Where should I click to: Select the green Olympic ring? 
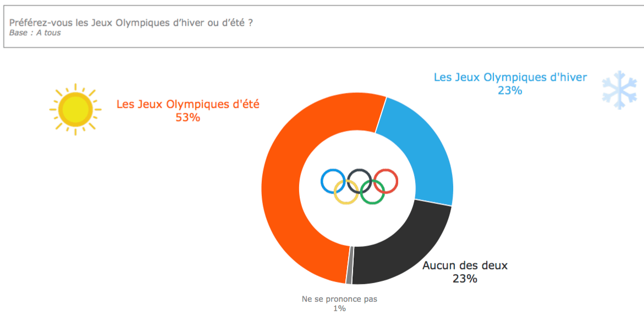click(x=372, y=192)
